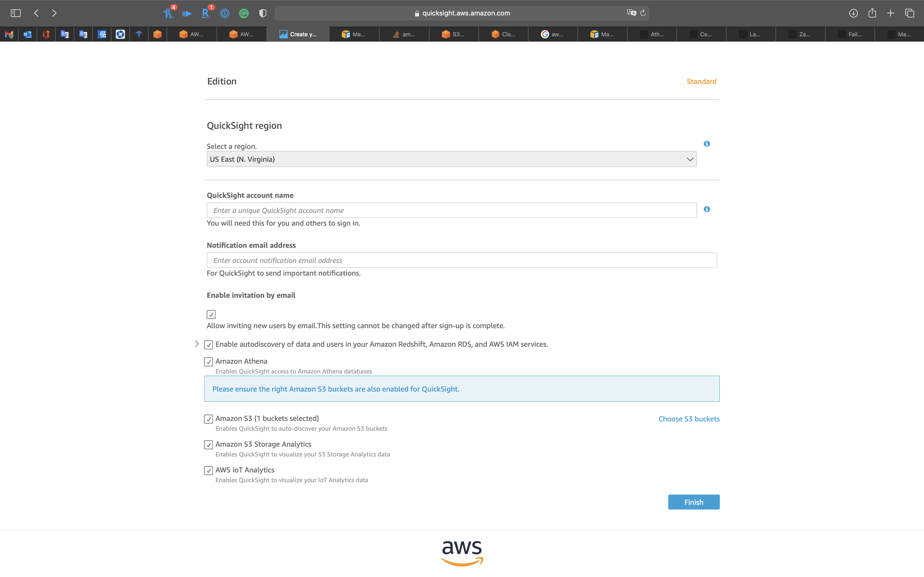924x577 pixels.
Task: Click the QuickSight account name field
Action: click(451, 210)
